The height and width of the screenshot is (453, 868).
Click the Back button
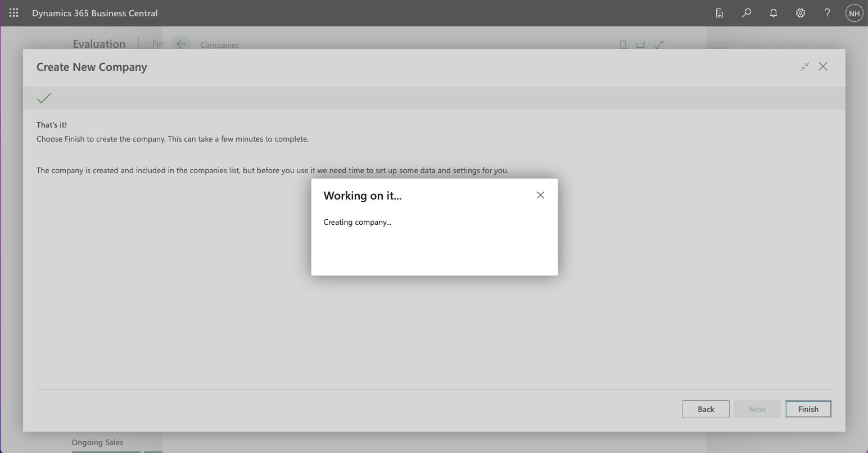[x=706, y=409]
